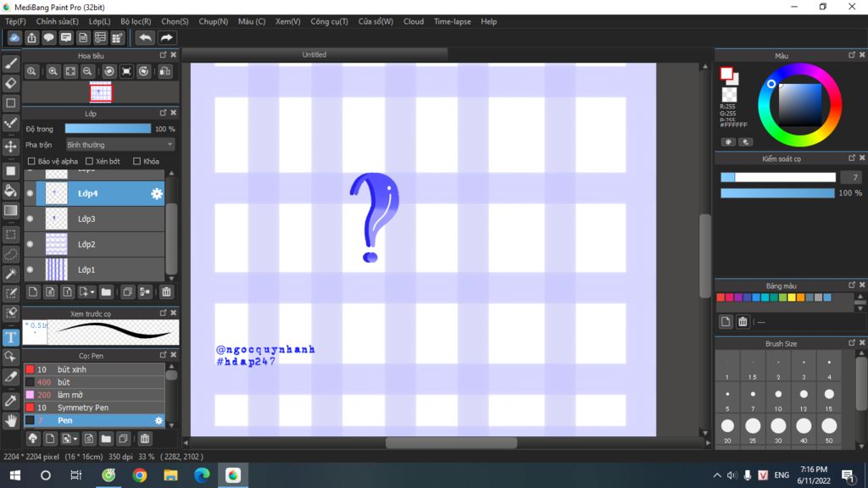Create a new layer folder
This screenshot has width=868, height=488.
[x=106, y=292]
